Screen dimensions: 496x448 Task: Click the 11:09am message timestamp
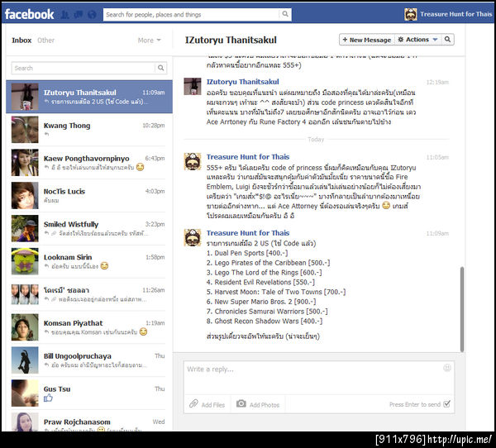(437, 233)
